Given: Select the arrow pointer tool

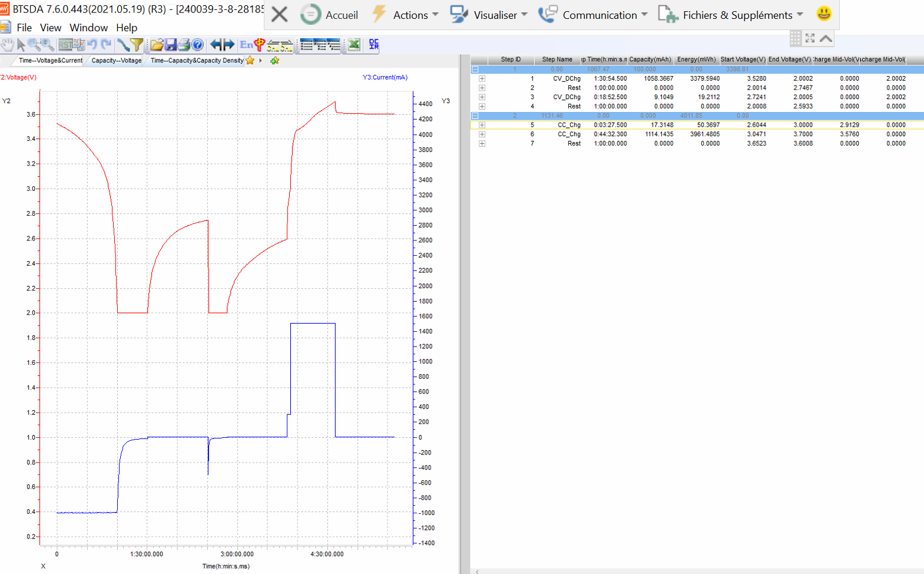Looking at the screenshot, I should pos(21,45).
